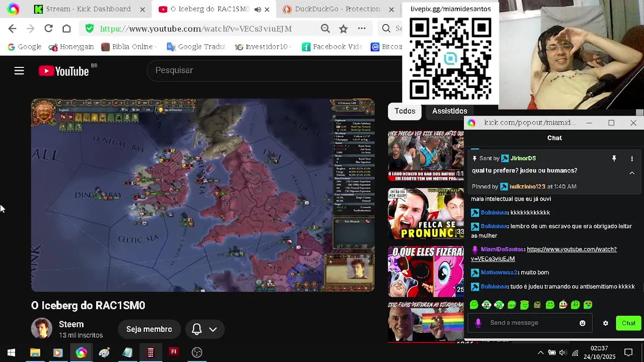Screen dimensions: 644x362
Task: Open the Você precisa ver esse vídeo thumbnail
Action: pos(426,156)
